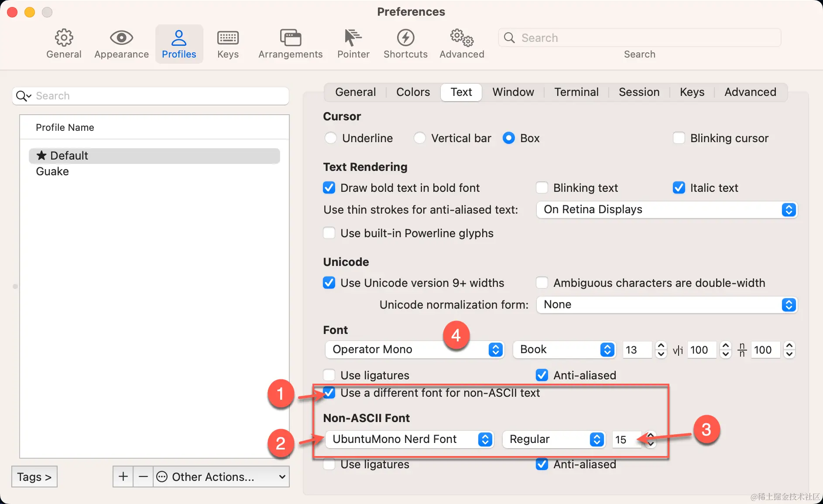
Task: Click the profile list search field
Action: (x=151, y=96)
